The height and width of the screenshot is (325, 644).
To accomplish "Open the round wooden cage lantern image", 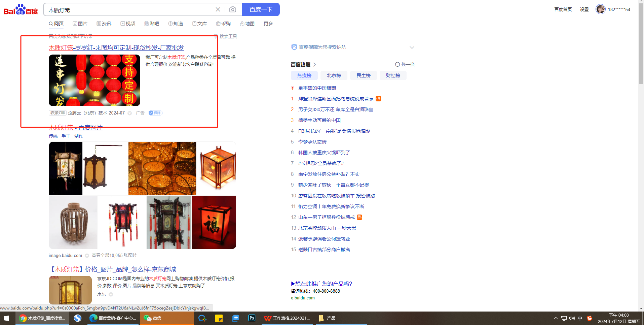I will (73, 222).
